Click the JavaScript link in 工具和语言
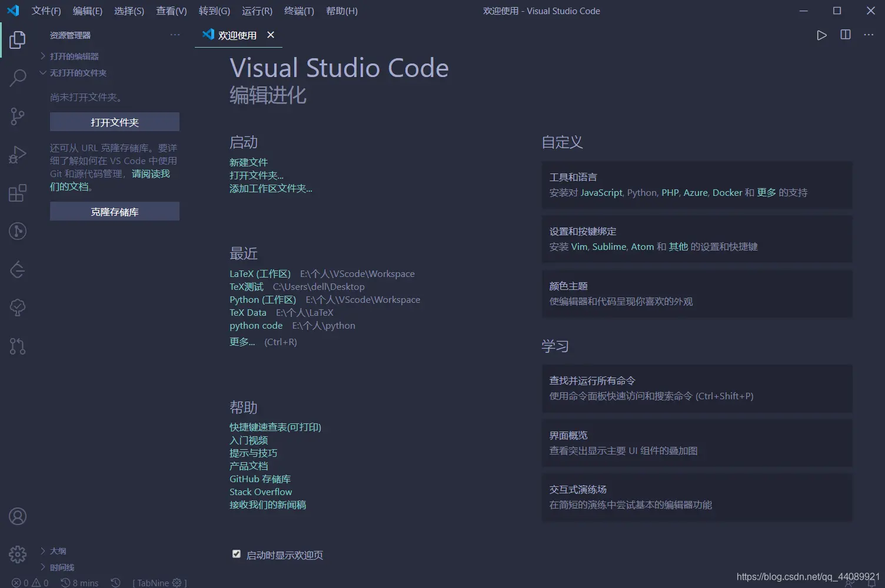 (601, 192)
